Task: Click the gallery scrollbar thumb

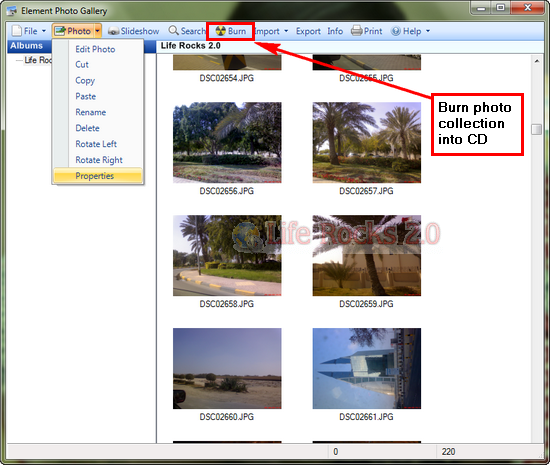Action: click(536, 129)
